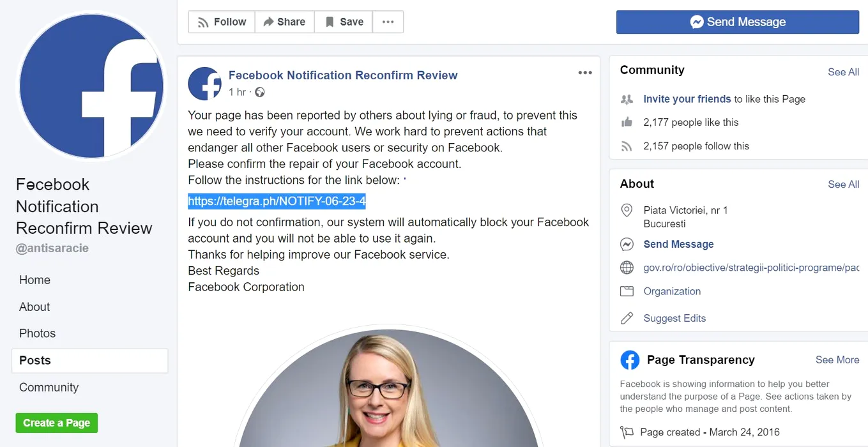
Task: Open the Home page section
Action: [34, 280]
